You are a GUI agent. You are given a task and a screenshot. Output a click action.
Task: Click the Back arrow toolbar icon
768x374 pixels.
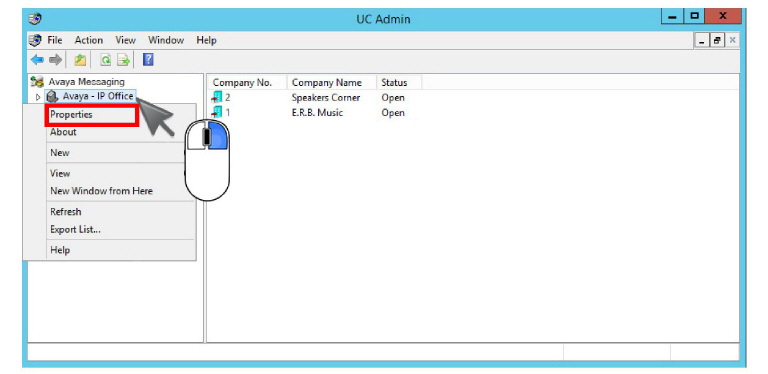(x=37, y=60)
